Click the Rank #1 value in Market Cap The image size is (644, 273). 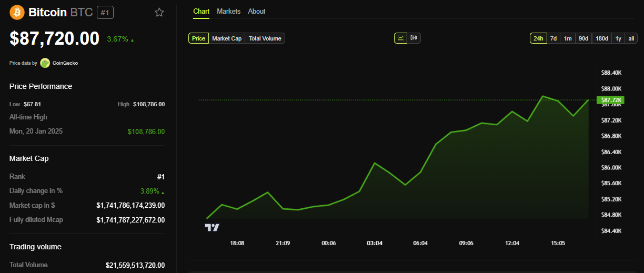point(160,177)
